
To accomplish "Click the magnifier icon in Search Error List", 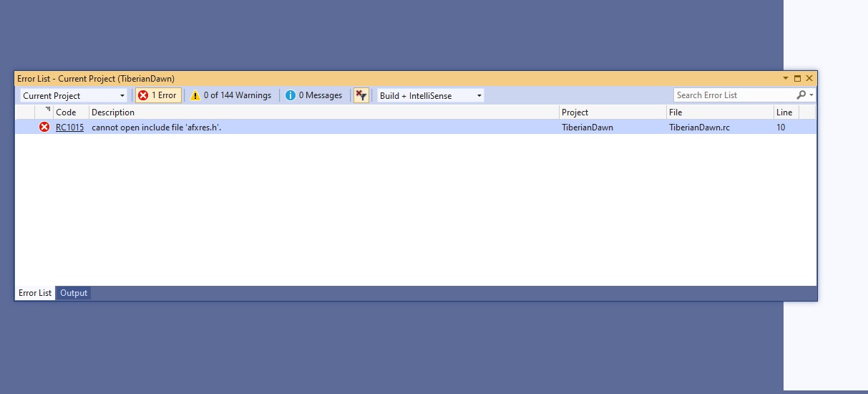I will 801,95.
